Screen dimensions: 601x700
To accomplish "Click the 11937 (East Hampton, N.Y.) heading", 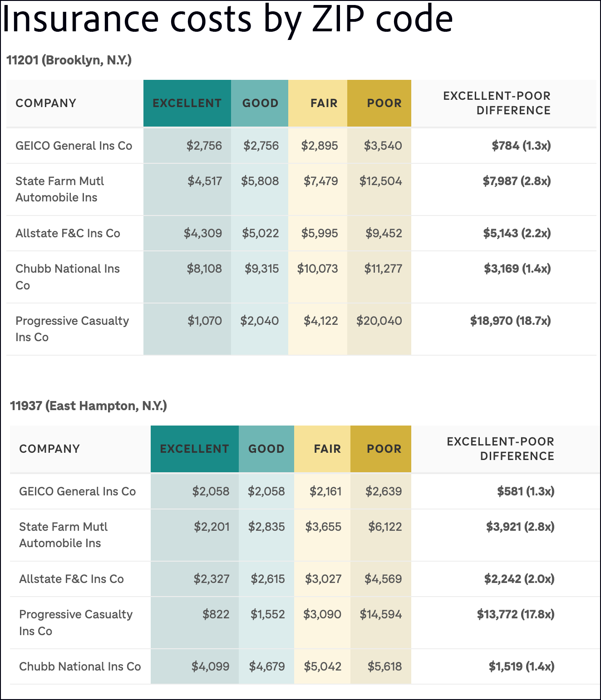I will click(x=89, y=406).
